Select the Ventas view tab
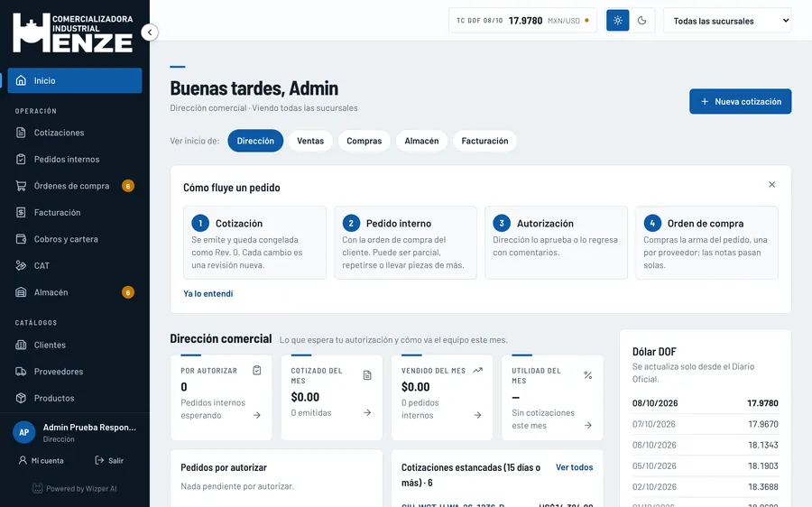The height and width of the screenshot is (507, 812). pos(310,141)
